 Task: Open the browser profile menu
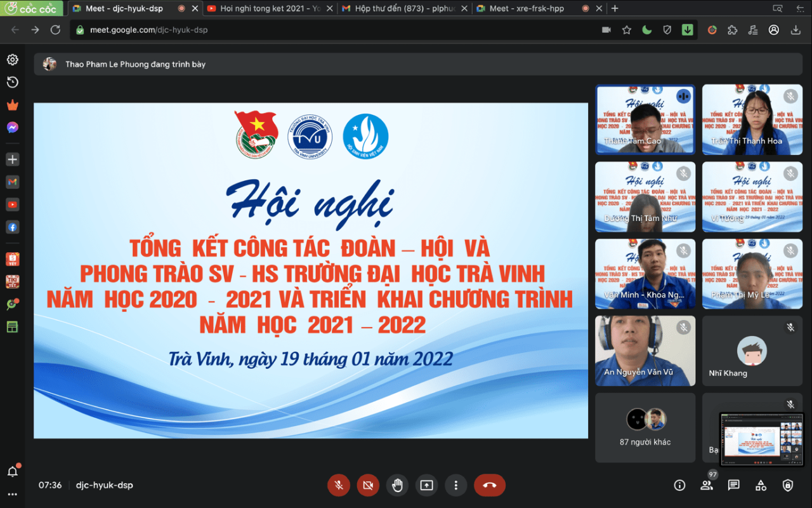tap(774, 30)
